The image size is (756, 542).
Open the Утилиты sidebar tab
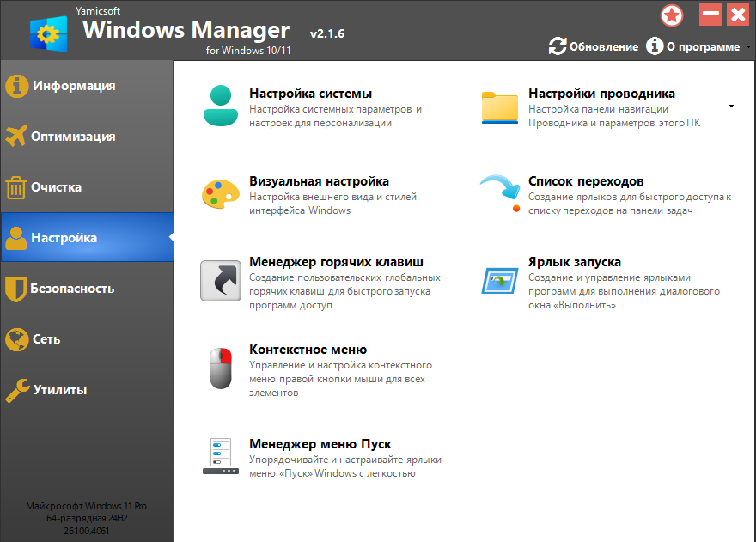(x=59, y=390)
